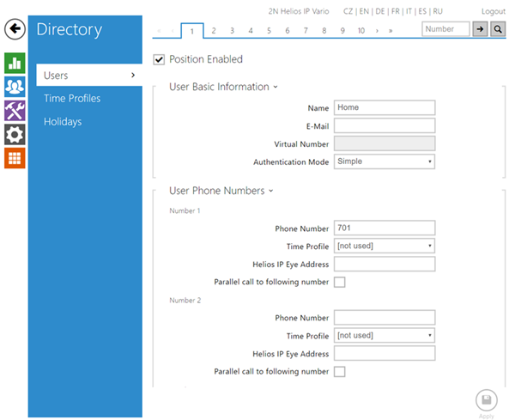Enable Number 2 parallel call checkbox

tap(339, 372)
